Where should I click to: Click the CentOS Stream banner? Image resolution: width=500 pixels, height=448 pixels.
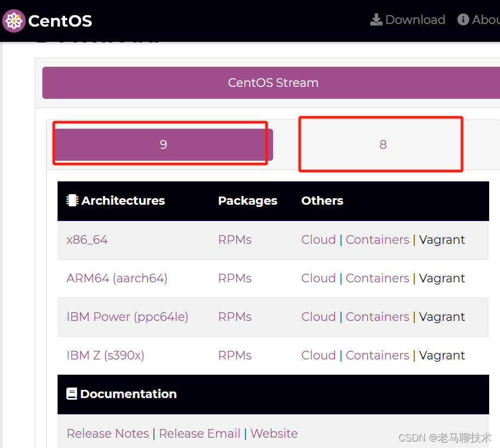[273, 83]
